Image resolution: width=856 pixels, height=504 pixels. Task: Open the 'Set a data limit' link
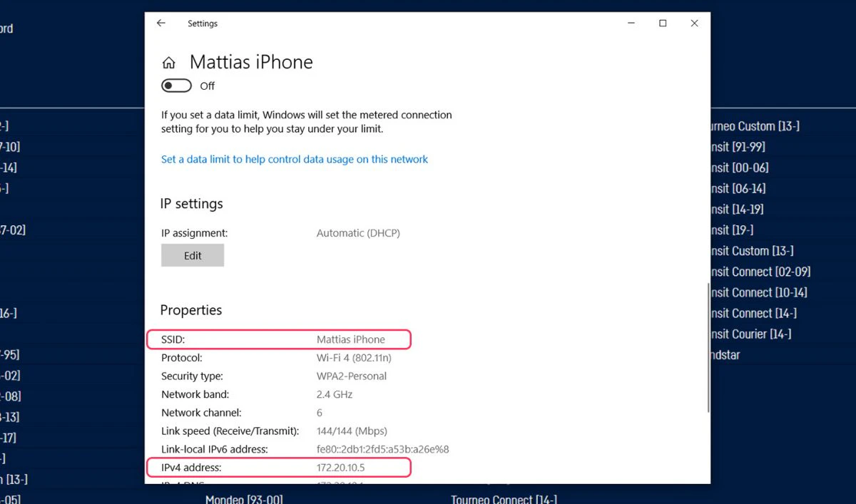tap(295, 160)
